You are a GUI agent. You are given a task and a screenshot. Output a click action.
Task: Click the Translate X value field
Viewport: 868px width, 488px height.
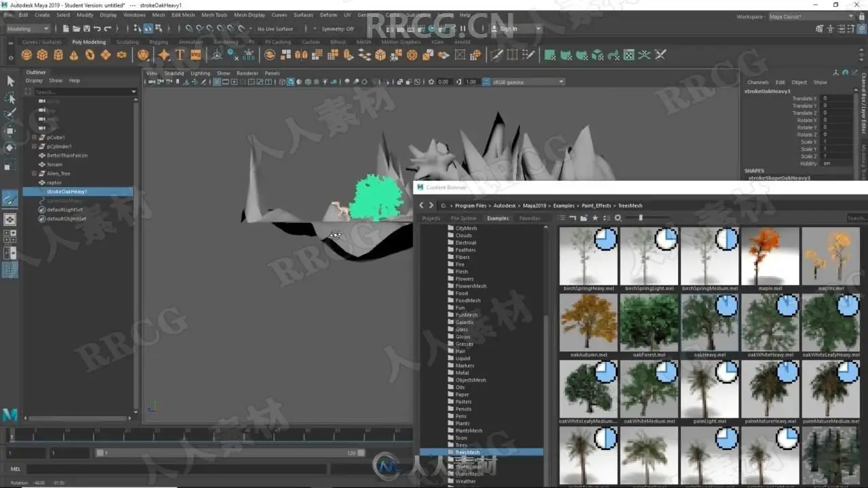coord(836,98)
